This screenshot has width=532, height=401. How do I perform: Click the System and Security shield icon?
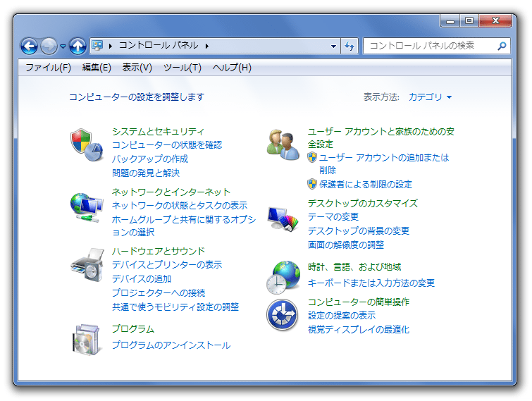(x=87, y=145)
